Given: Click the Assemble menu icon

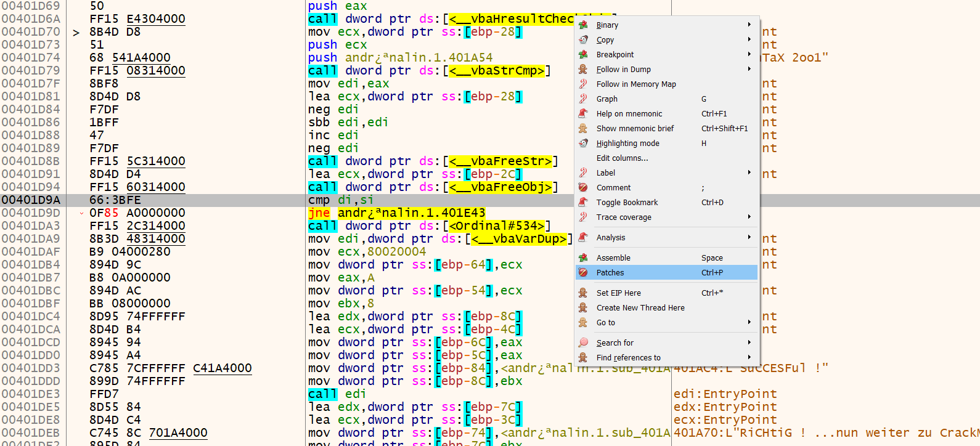Looking at the screenshot, I should (x=583, y=258).
